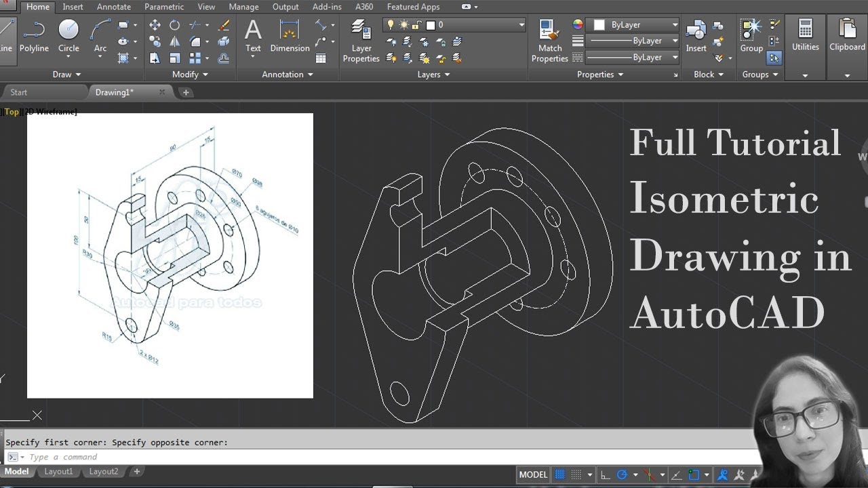868x488 pixels.
Task: Toggle annotation visibility icon in status bar
Action: (x=723, y=474)
